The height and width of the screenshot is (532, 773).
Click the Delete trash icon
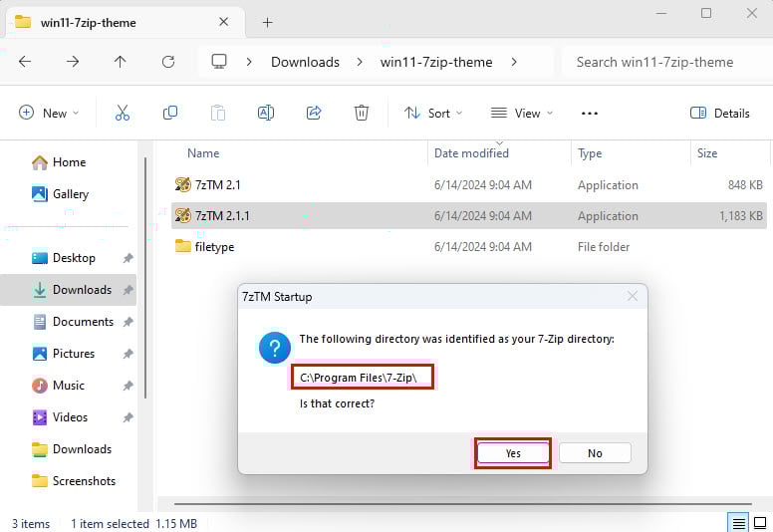click(x=362, y=113)
